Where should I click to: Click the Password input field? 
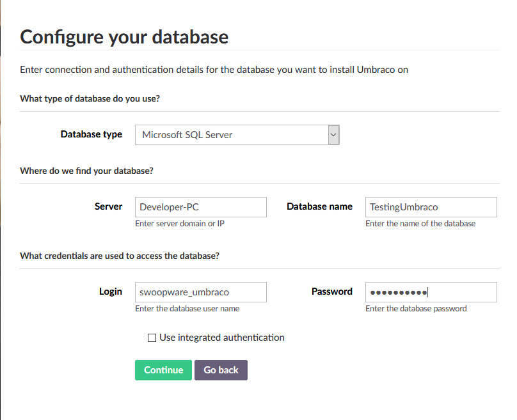coord(431,292)
